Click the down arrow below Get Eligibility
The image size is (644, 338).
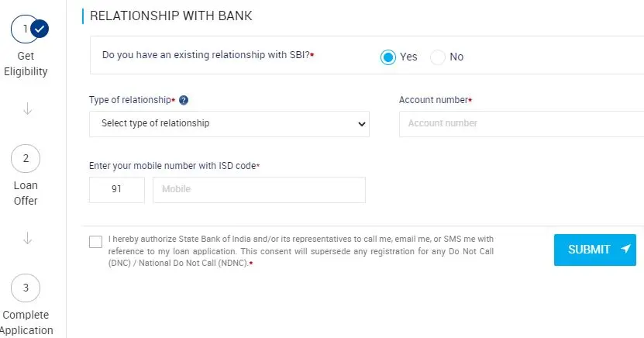(x=28, y=109)
